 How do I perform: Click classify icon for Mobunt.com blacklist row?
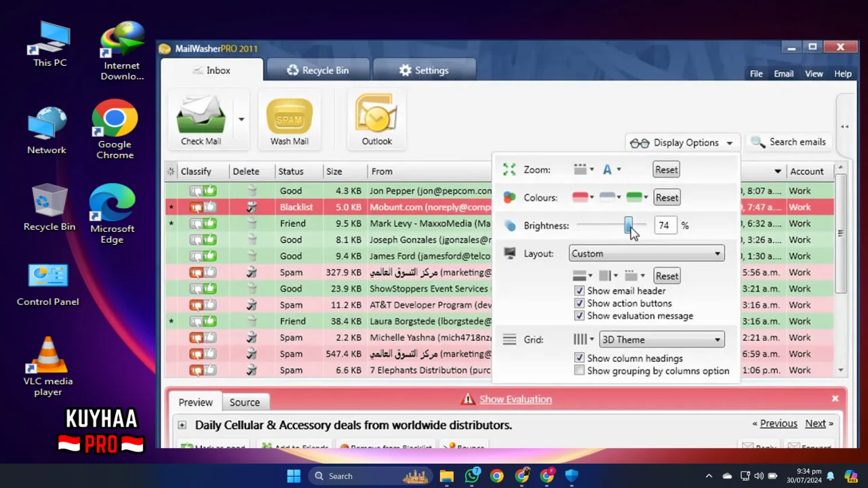pyautogui.click(x=203, y=207)
